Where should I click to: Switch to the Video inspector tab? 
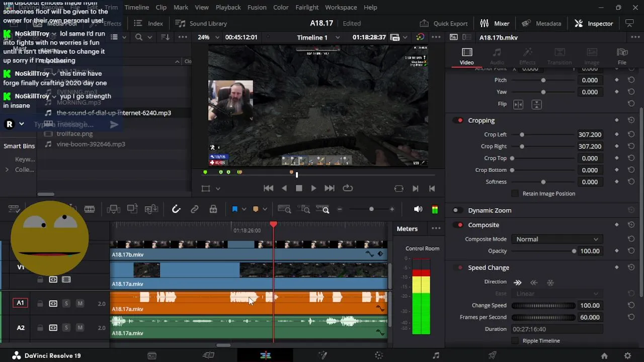point(466,56)
